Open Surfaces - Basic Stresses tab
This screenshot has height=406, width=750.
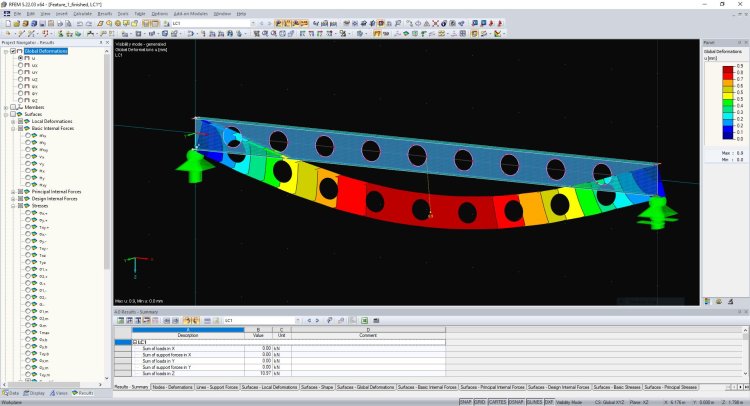pyautogui.click(x=614, y=386)
